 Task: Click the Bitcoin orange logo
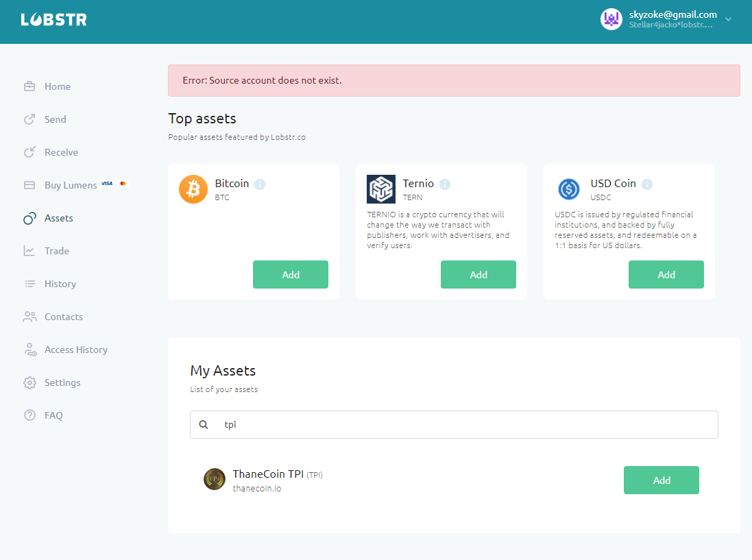click(193, 189)
